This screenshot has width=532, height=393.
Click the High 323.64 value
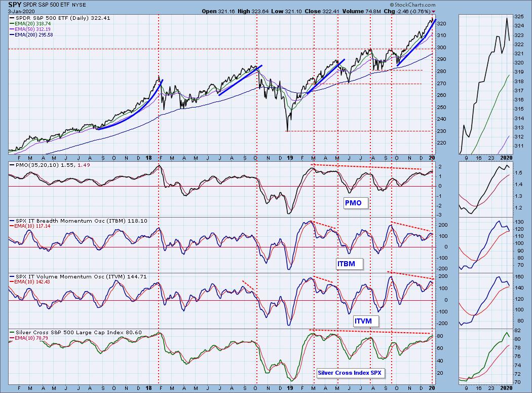(253, 11)
